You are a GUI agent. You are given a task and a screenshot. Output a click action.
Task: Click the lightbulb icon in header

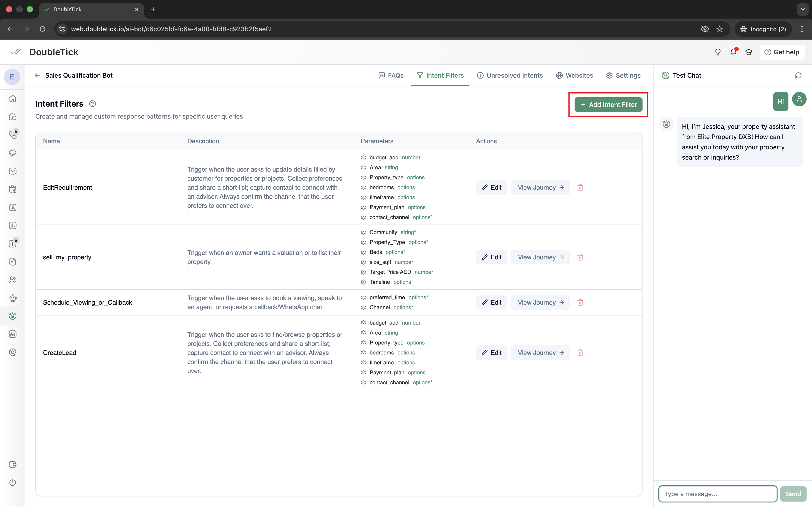click(718, 52)
